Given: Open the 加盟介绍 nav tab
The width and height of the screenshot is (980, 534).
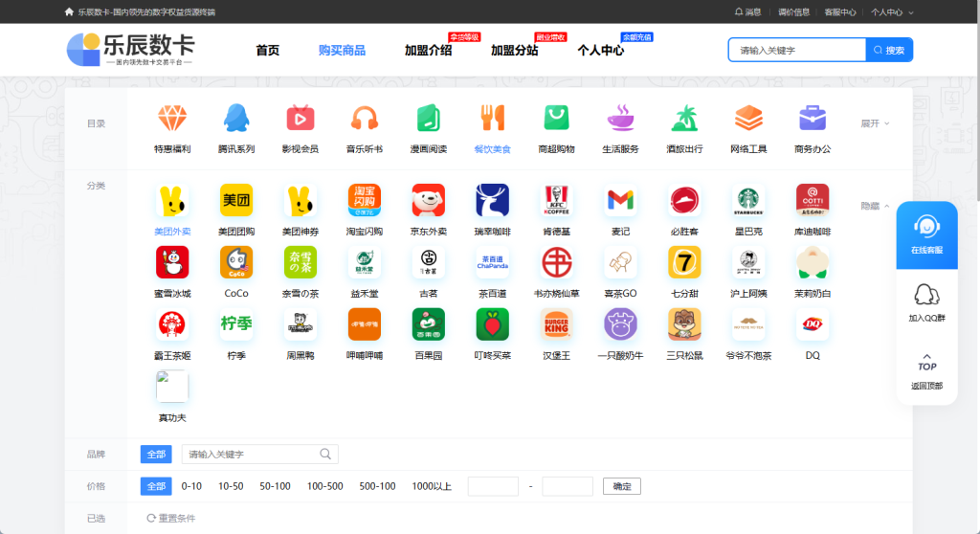Looking at the screenshot, I should 428,50.
